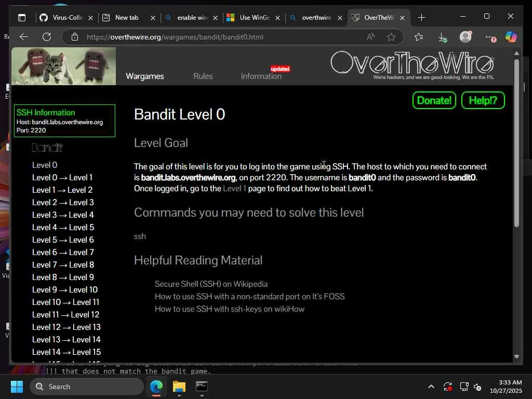Click the OverTheWire logo
The width and height of the screenshot is (532, 399).
point(412,65)
